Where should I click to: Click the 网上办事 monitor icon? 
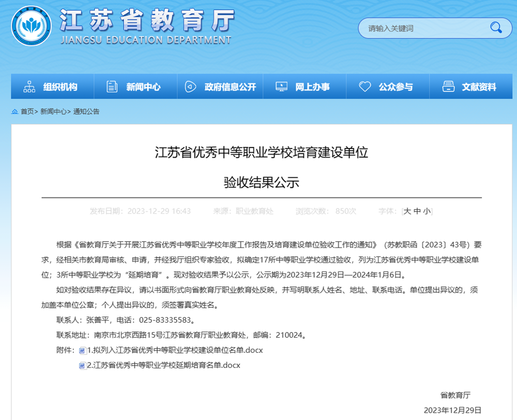coord(281,87)
